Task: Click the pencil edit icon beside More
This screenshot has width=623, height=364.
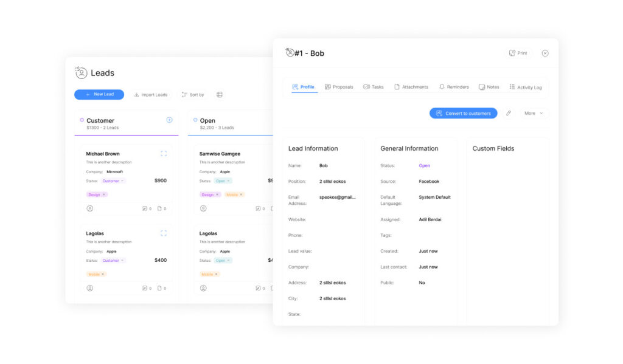Action: [x=509, y=114]
